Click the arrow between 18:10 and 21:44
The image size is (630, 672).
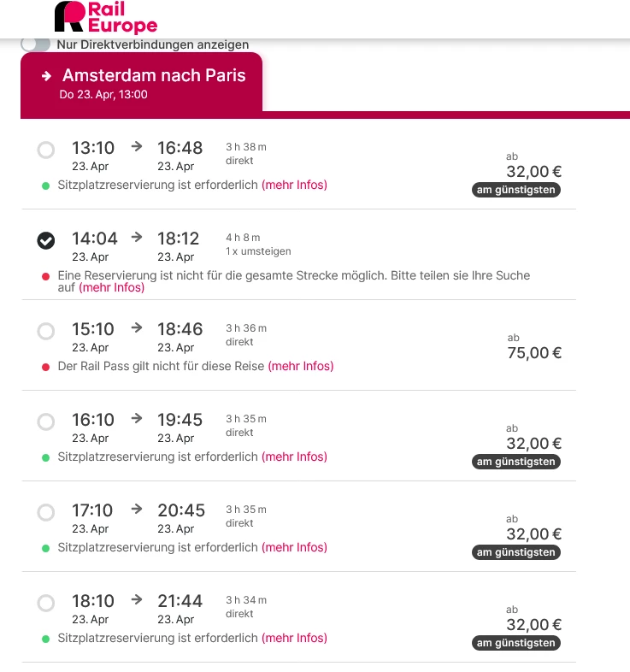pos(137,599)
